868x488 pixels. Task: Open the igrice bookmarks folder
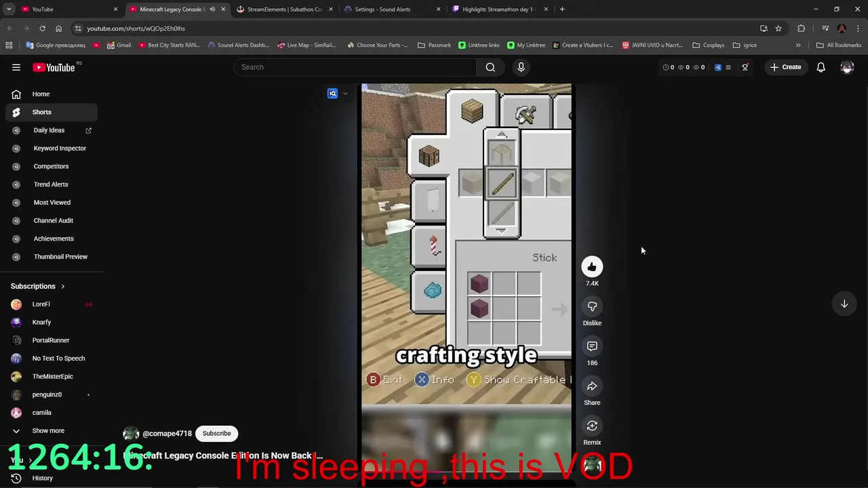[x=745, y=45]
